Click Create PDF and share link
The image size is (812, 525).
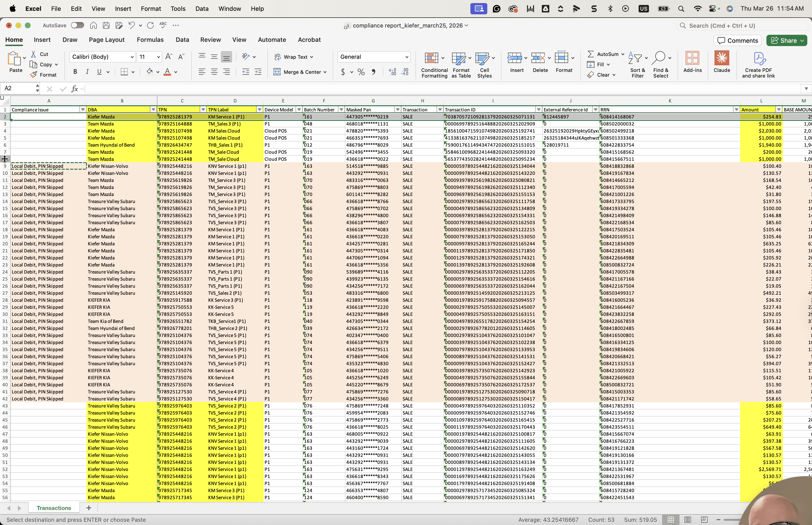[758, 65]
